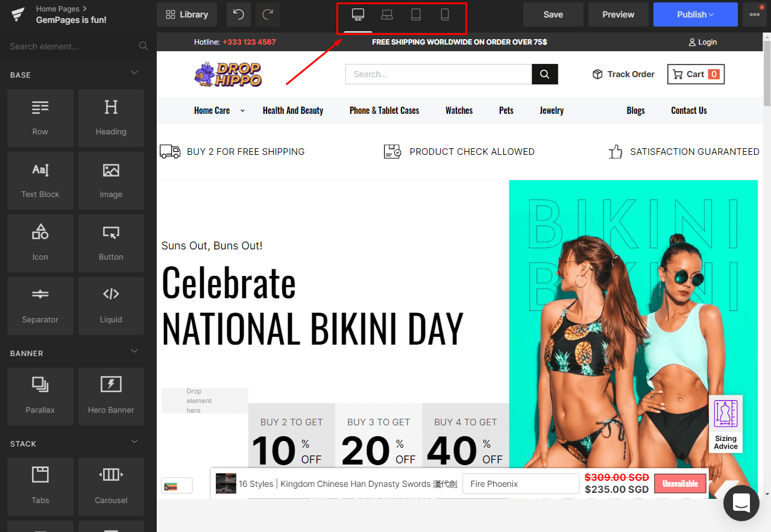Open the Blogs menu item
Image resolution: width=771 pixels, height=532 pixels.
click(635, 110)
